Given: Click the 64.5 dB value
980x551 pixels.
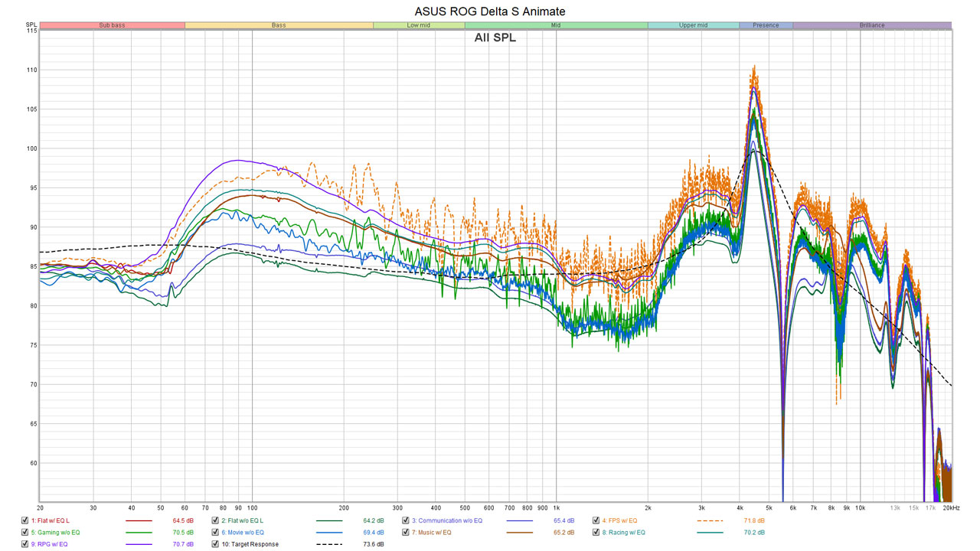Looking at the screenshot, I should coord(183,520).
